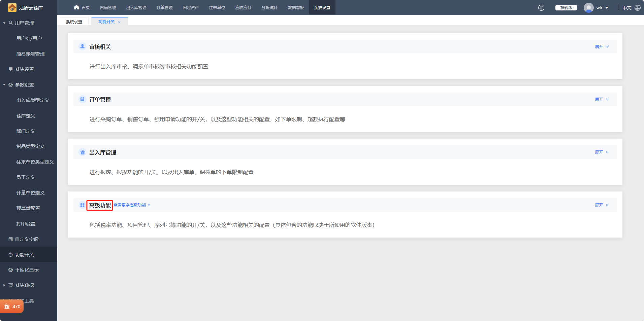Open the 查看更多高级功能 link
Screen dimensions: 644x321
click(x=132, y=205)
